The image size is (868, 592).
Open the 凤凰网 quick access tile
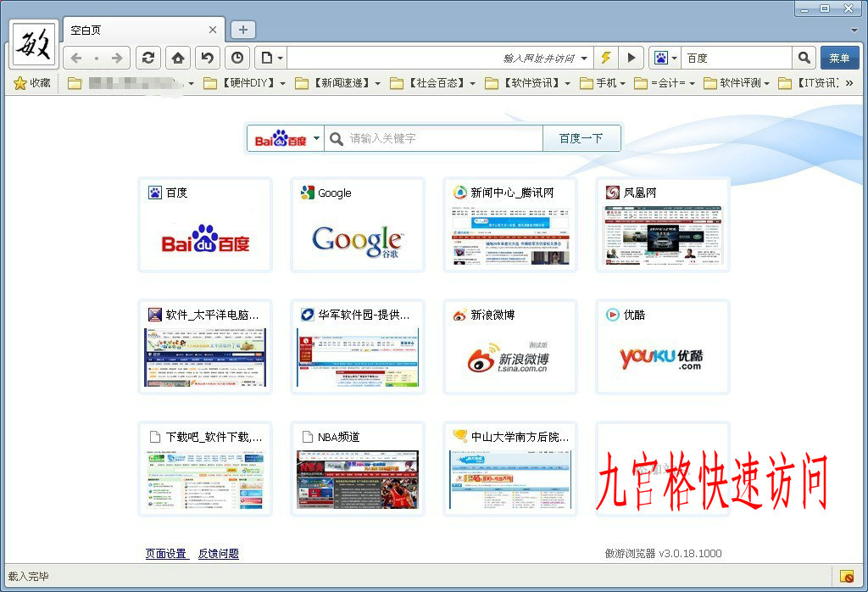(x=663, y=225)
